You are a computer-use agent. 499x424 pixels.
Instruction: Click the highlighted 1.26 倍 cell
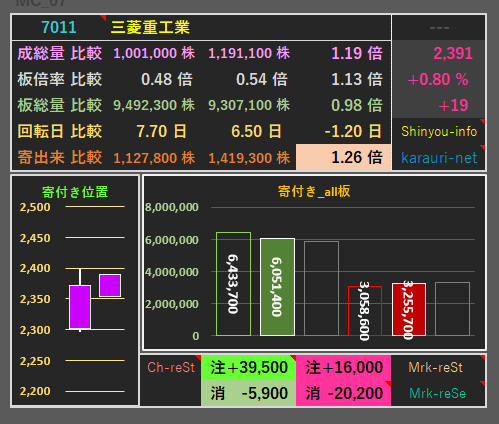click(343, 157)
